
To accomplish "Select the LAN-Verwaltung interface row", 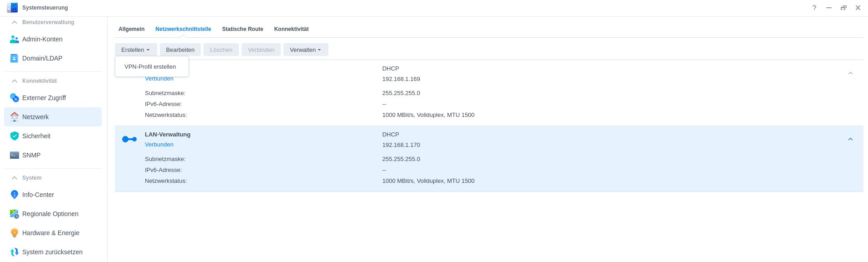I will [x=273, y=139].
